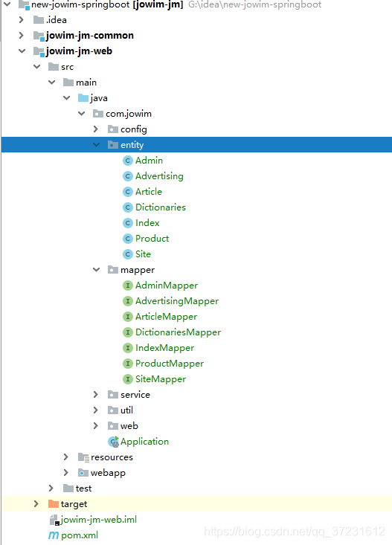Click the Article class icon
Viewport: 392px width, 545px height.
point(128,192)
